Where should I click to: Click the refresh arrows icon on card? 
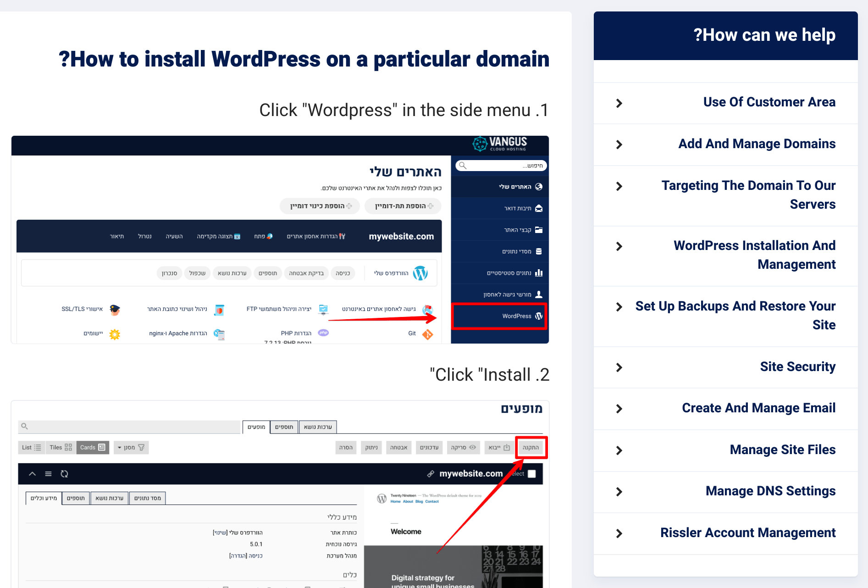[65, 474]
